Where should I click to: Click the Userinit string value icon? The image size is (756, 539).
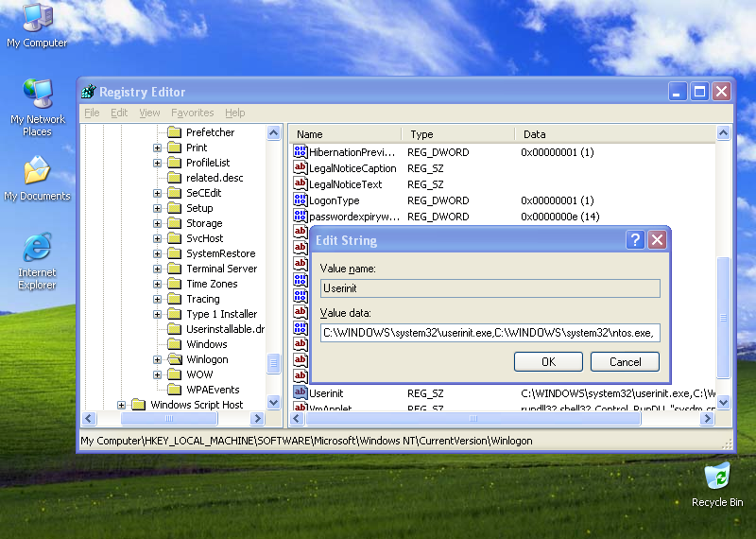(300, 392)
